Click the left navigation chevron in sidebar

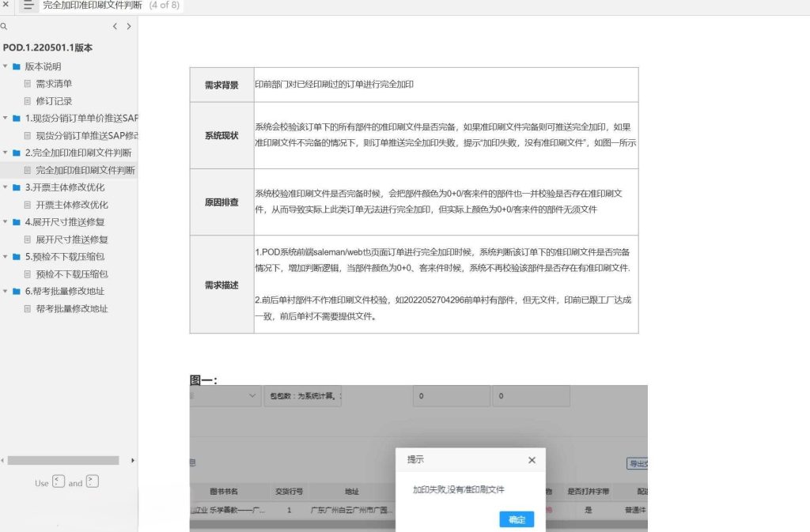click(115, 26)
